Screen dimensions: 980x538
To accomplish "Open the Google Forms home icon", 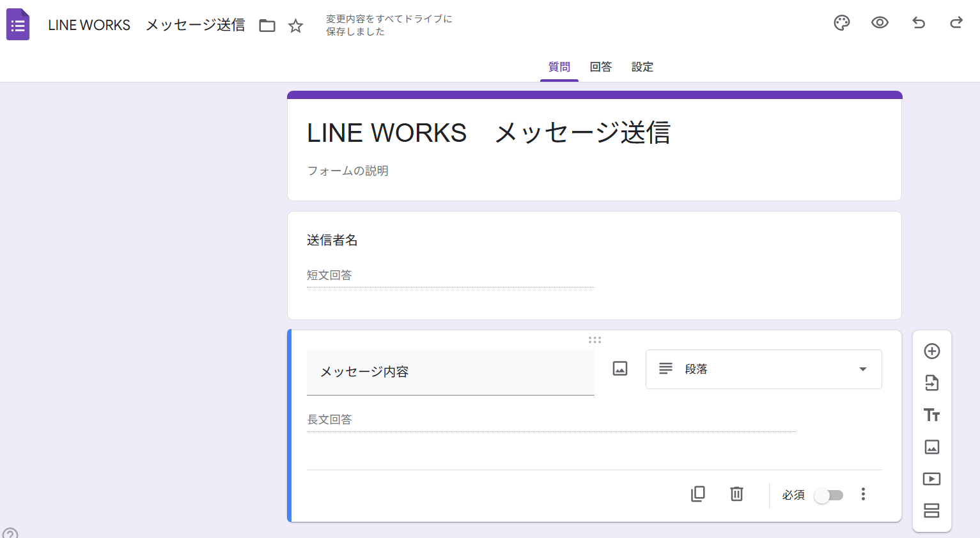I will (x=18, y=25).
